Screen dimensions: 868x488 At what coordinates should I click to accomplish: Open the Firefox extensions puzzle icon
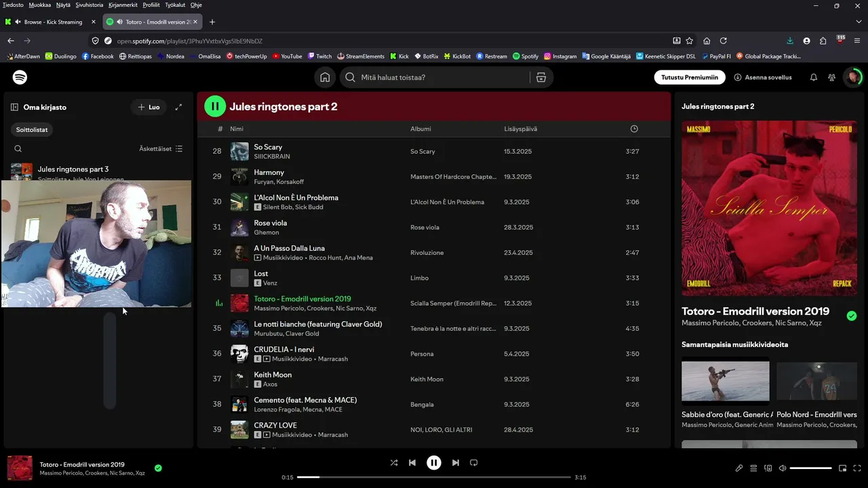pyautogui.click(x=823, y=41)
